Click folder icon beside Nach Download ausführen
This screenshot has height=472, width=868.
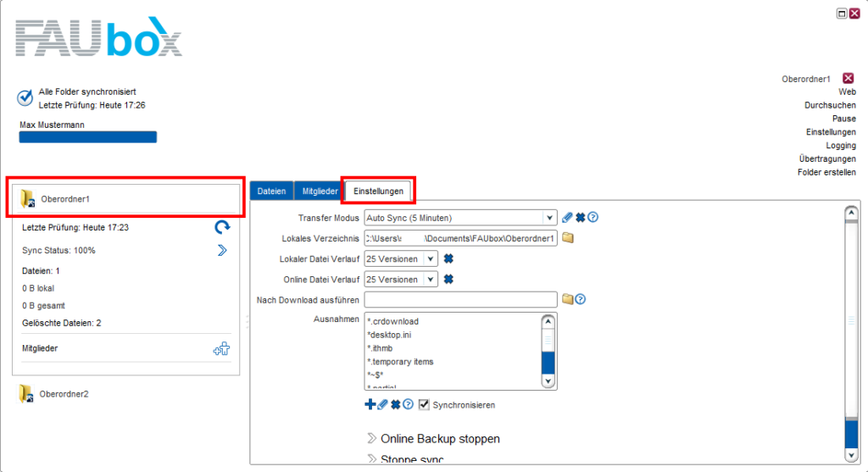pyautogui.click(x=567, y=299)
